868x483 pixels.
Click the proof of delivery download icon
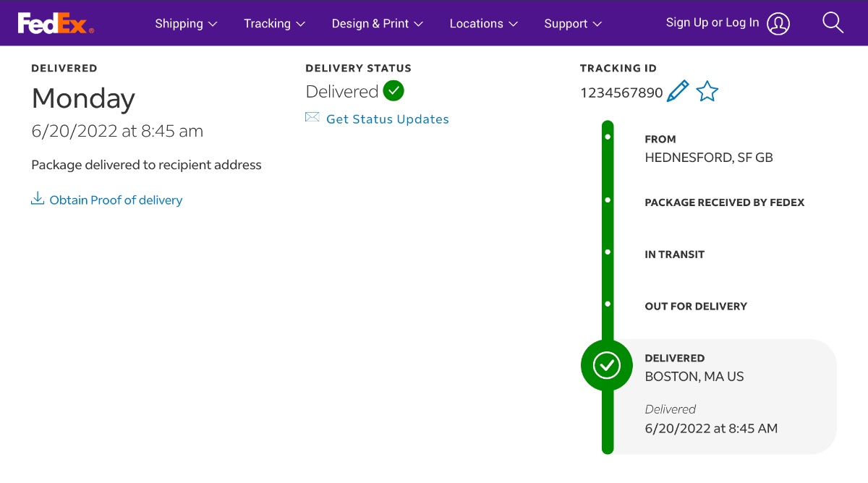pyautogui.click(x=38, y=199)
